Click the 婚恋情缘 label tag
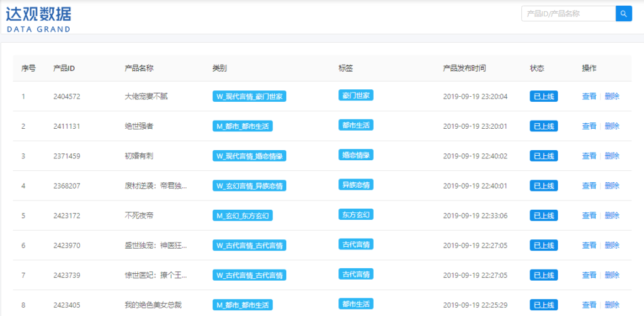644x316 pixels. [356, 155]
